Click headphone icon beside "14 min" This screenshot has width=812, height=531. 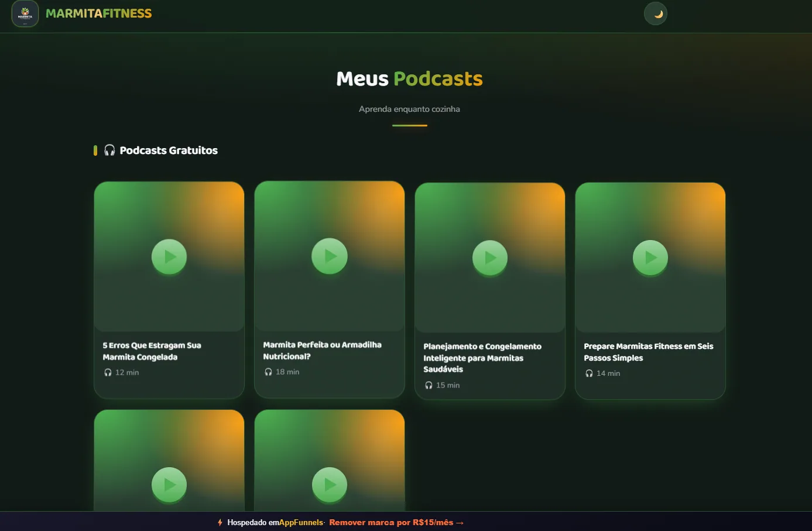(x=589, y=374)
